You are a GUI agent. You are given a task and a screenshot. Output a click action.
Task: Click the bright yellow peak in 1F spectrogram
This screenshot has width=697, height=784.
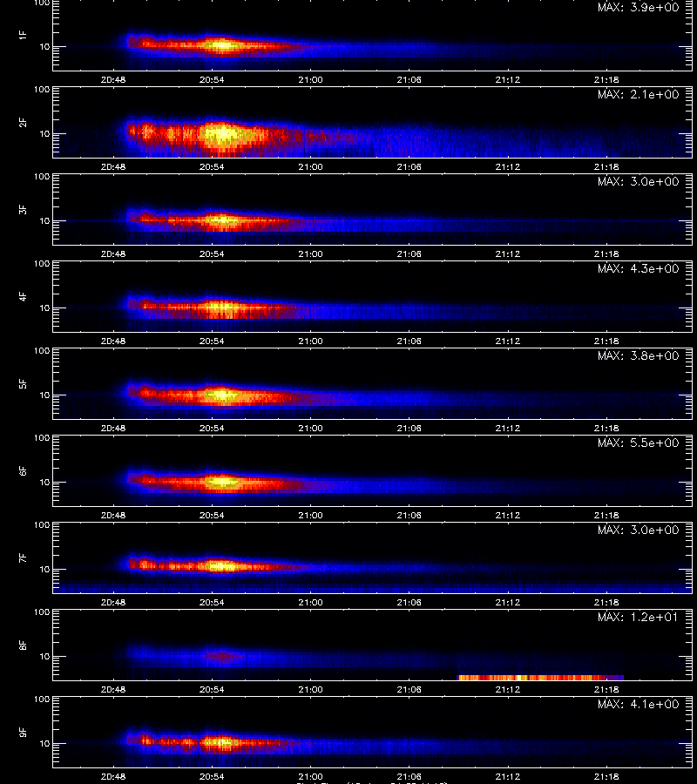[221, 45]
